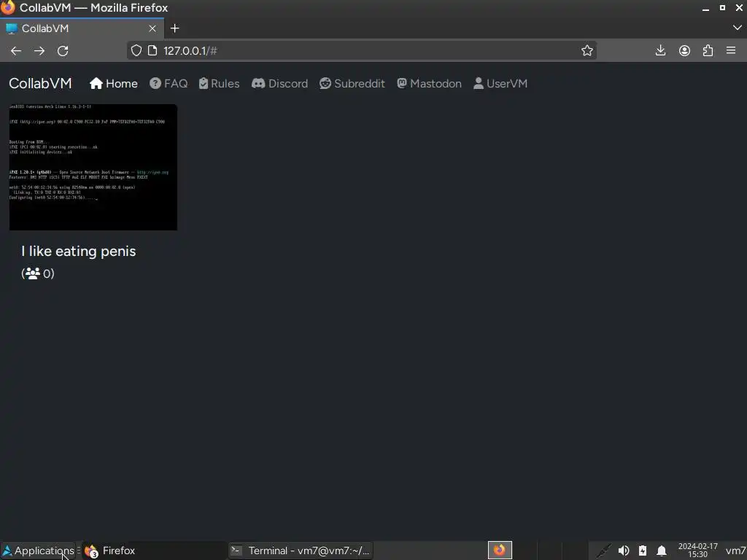The image size is (747, 560).
Task: Open a new tab with the plus button
Action: (175, 28)
